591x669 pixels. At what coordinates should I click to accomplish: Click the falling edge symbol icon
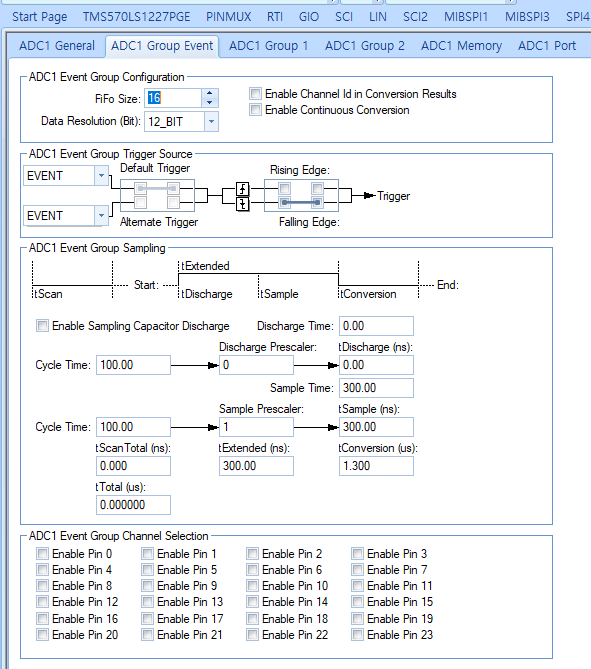[242, 204]
